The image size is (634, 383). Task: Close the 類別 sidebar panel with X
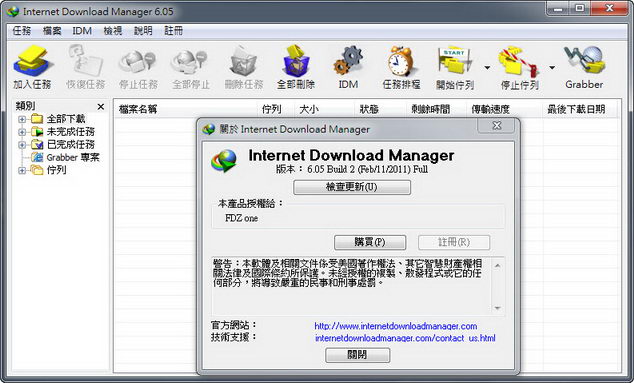101,107
